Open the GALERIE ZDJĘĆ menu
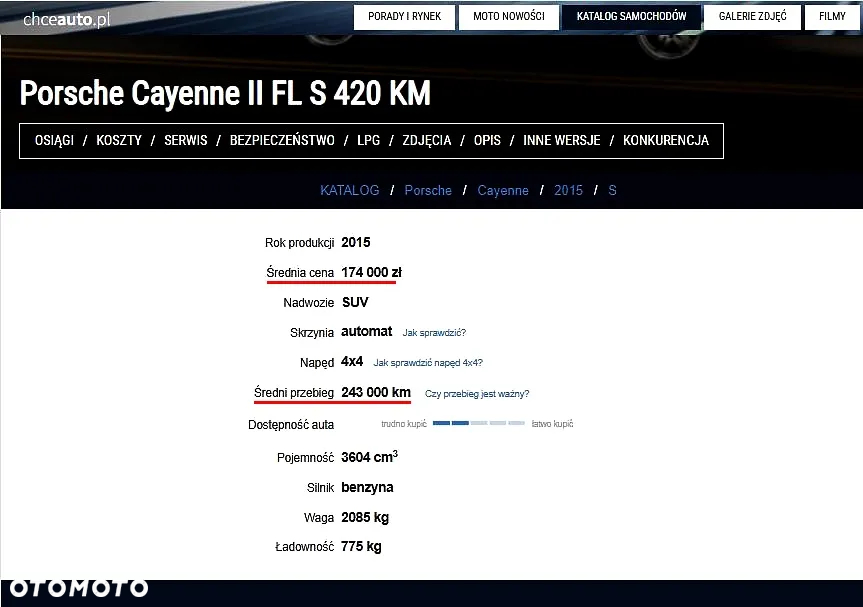This screenshot has height=607, width=863. (x=752, y=17)
